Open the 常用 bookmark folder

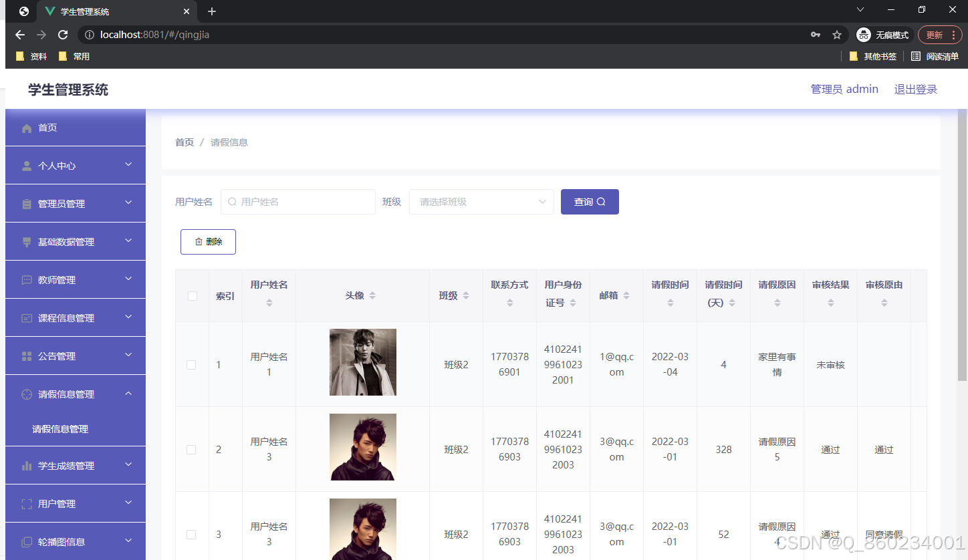(x=74, y=57)
